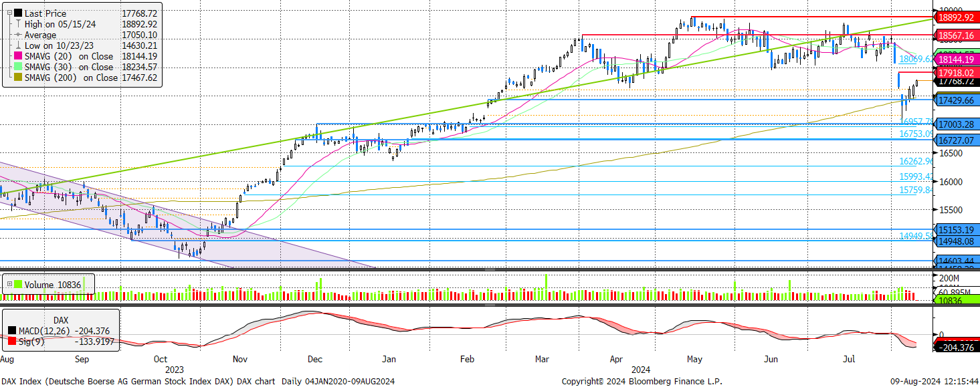Viewport: 980px width, 387px height.
Task: Click the red 18567.16 price axis tag
Action: point(955,35)
